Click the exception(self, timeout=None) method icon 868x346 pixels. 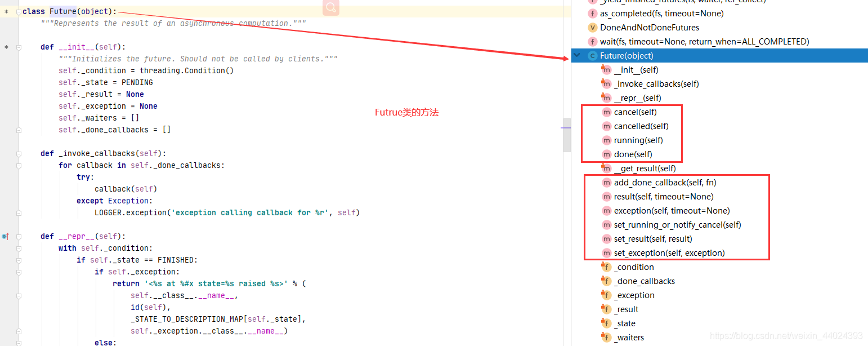point(606,211)
